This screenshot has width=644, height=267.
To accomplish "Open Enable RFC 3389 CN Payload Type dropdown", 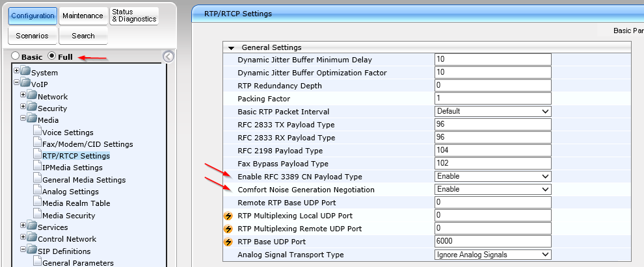I will pos(493,176).
